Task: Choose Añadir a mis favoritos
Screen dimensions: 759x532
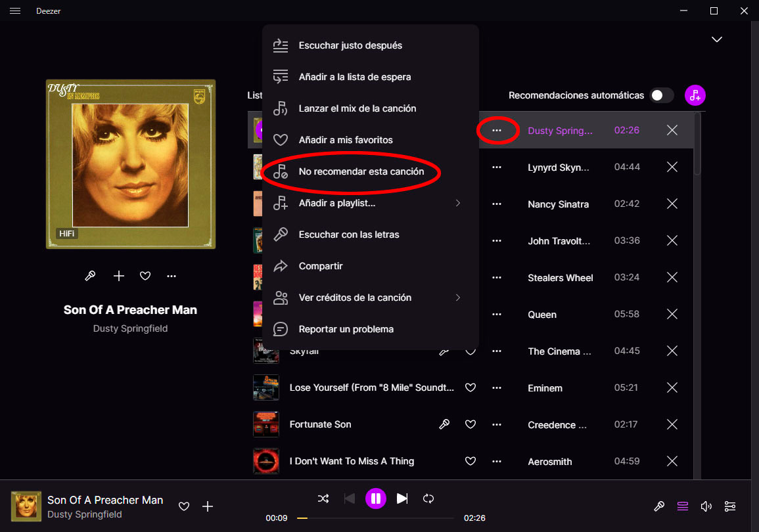Action: pyautogui.click(x=371, y=140)
